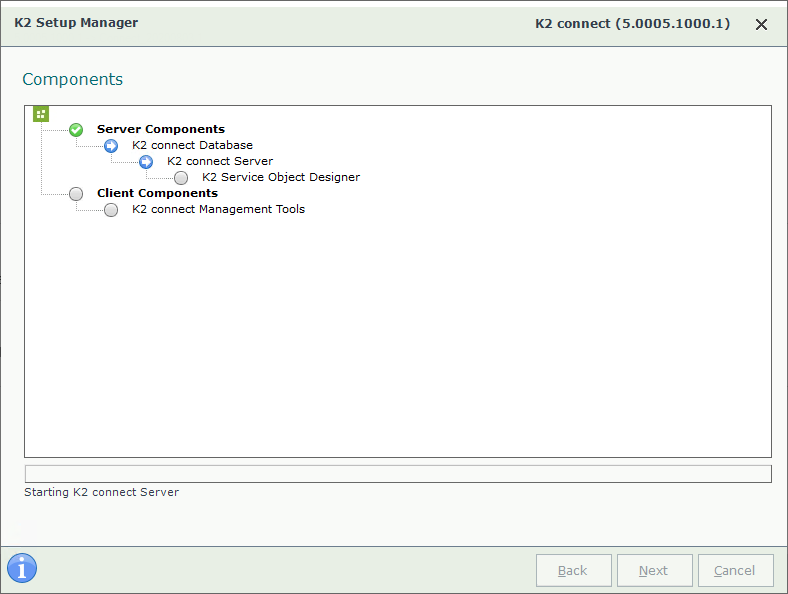Click the Cancel button

pyautogui.click(x=735, y=570)
